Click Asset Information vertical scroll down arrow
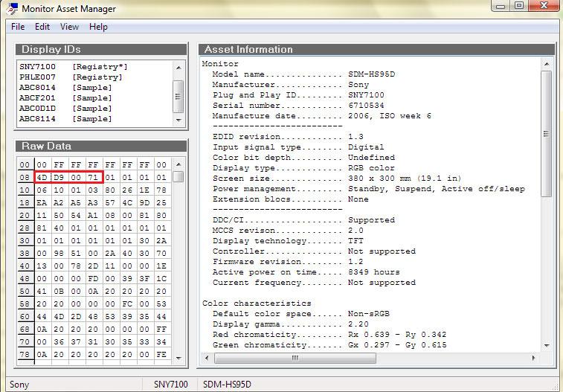The width and height of the screenshot is (563, 392). tap(547, 345)
